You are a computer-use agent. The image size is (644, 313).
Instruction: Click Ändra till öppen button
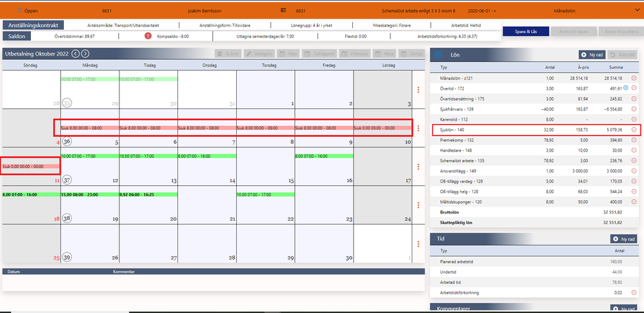click(x=574, y=31)
